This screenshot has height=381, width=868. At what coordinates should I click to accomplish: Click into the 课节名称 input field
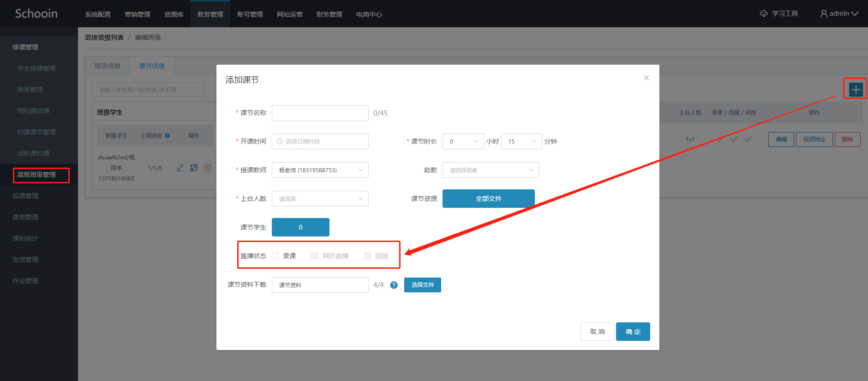(320, 113)
